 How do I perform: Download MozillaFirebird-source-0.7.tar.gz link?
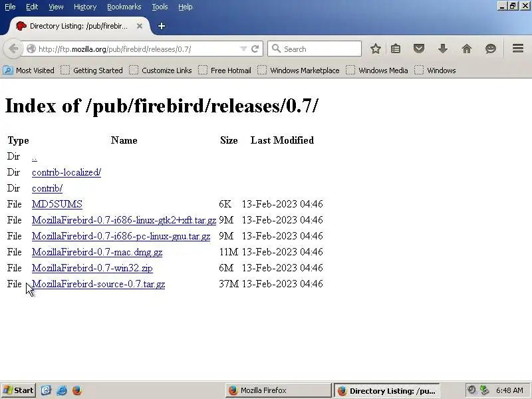98,284
